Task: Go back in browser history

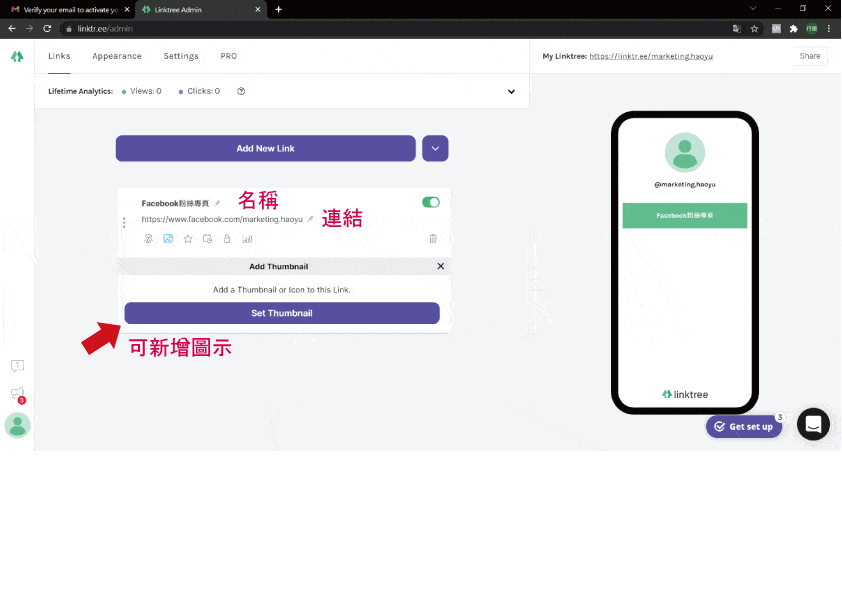Action: pos(12,28)
